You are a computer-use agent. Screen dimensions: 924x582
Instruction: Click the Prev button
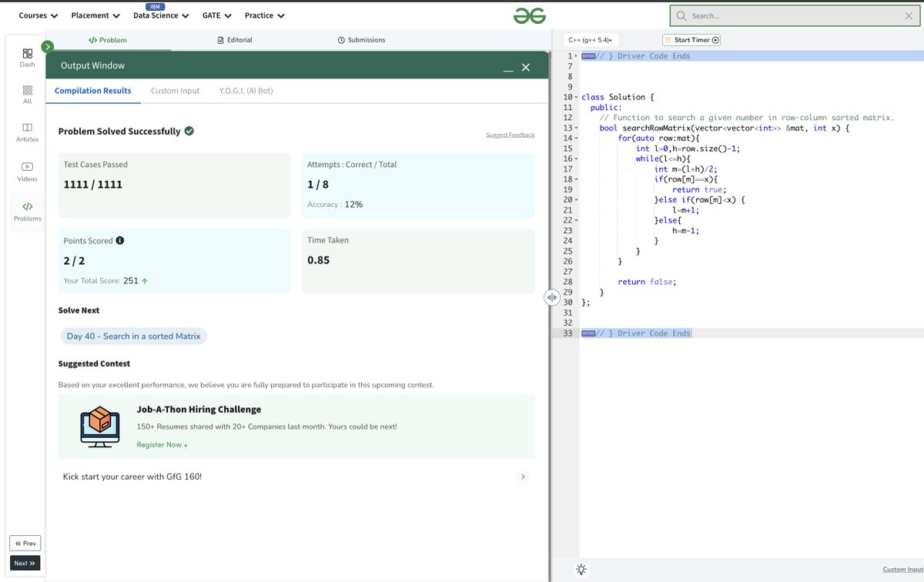25,544
